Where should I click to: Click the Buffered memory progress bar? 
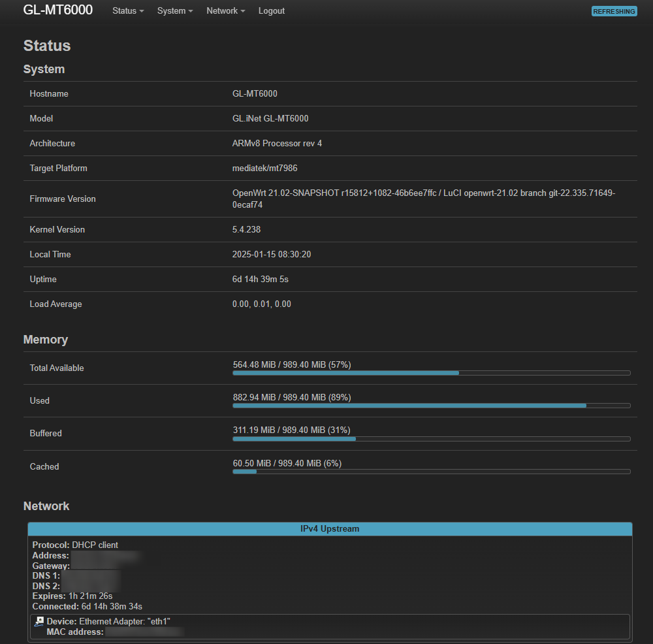432,439
